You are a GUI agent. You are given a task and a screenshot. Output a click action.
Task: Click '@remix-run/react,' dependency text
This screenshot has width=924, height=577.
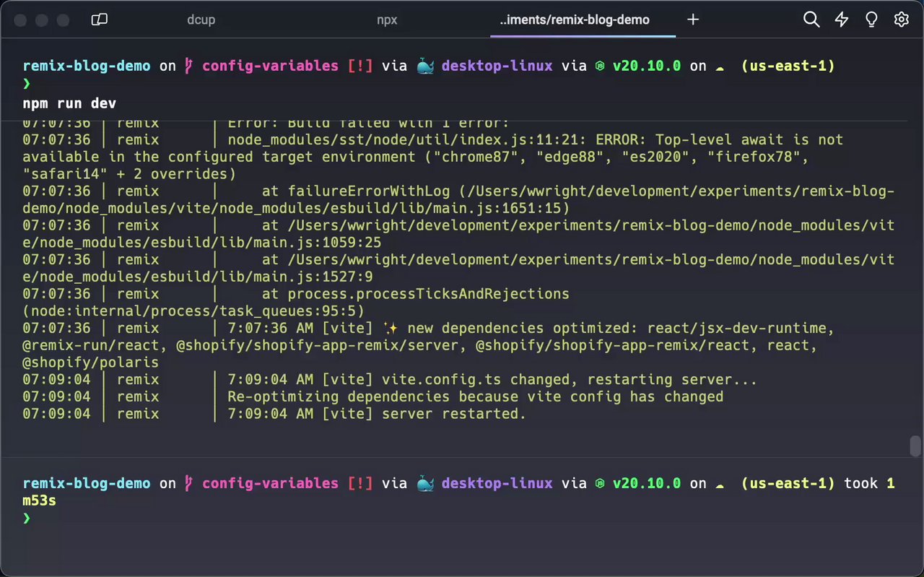click(95, 346)
